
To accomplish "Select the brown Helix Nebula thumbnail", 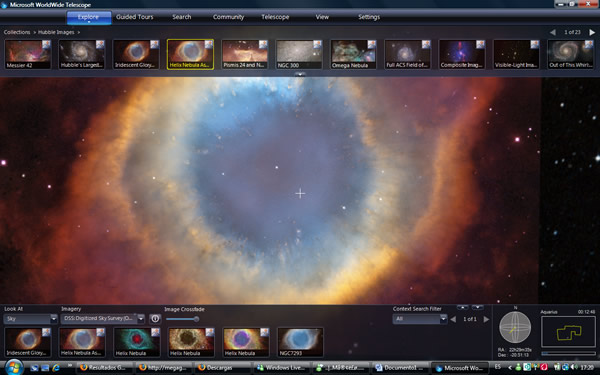I will [x=191, y=342].
